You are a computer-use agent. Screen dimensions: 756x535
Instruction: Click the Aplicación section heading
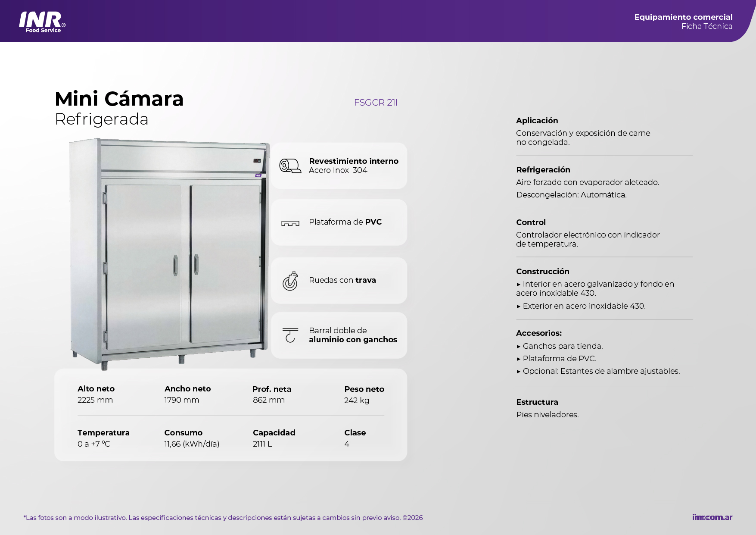coord(537,121)
